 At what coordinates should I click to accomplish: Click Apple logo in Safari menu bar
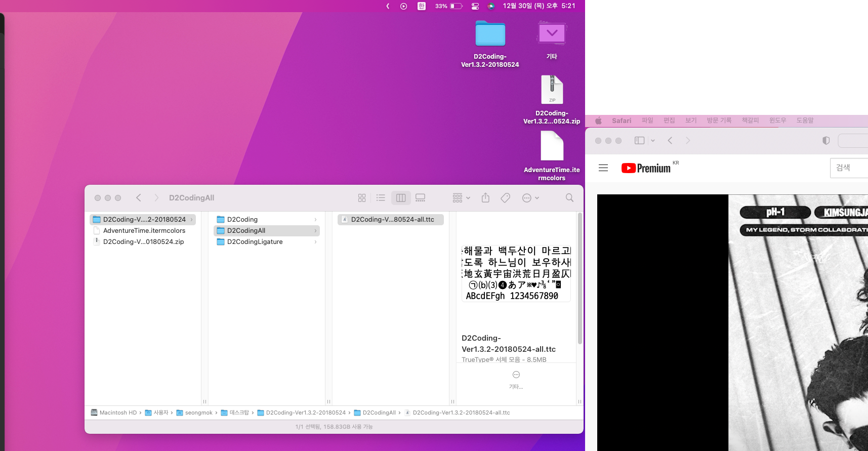[598, 120]
